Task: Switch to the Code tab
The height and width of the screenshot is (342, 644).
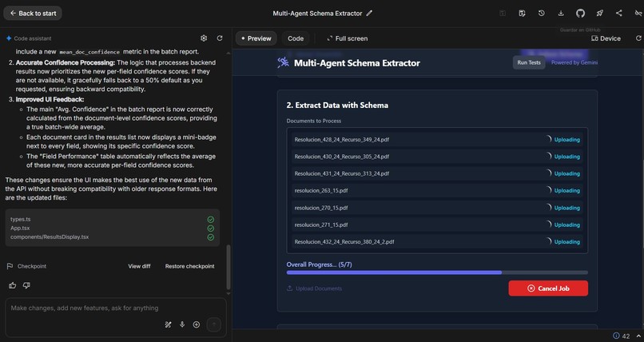Action: click(296, 38)
